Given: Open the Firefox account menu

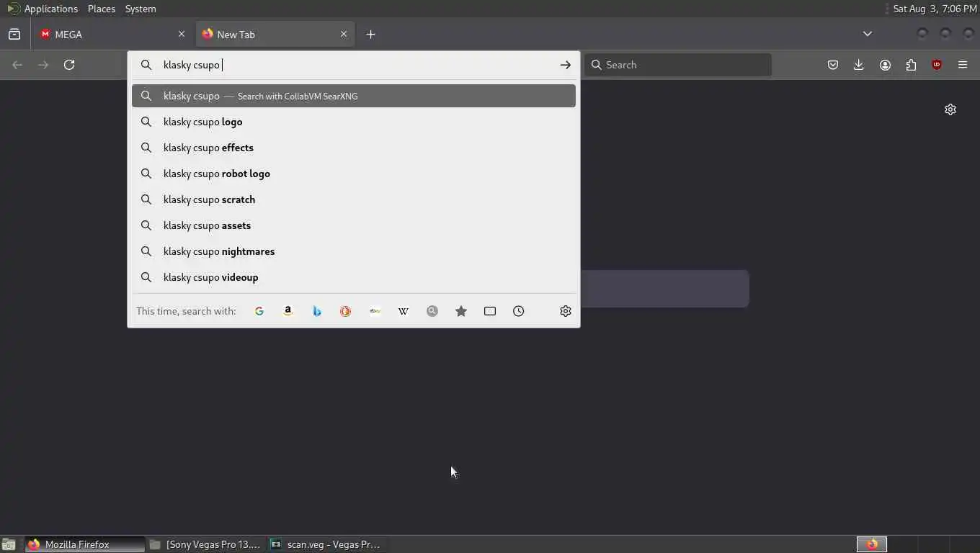Looking at the screenshot, I should coord(885,65).
